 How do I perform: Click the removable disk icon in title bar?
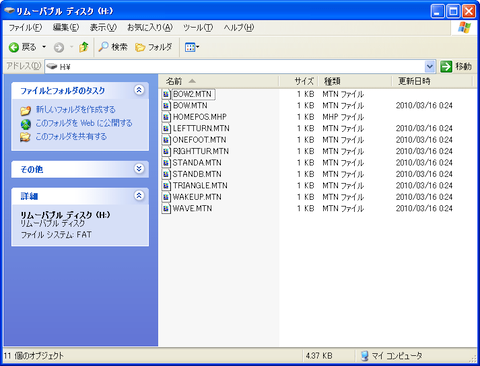(10, 11)
